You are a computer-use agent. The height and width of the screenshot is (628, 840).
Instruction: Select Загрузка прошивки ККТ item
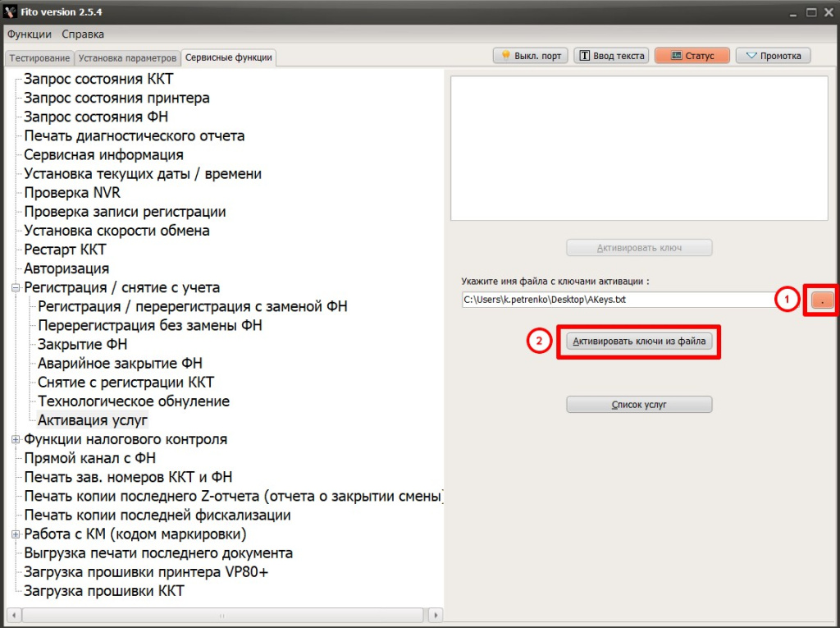coord(103,591)
